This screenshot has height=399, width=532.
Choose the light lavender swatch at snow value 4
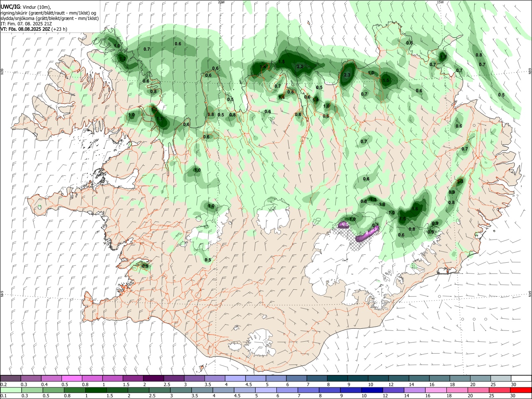(235, 378)
